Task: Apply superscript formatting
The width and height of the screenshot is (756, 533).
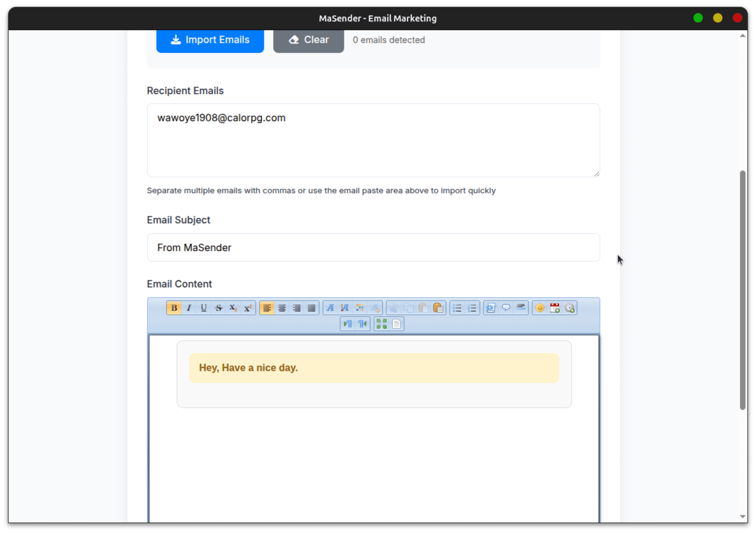Action: 248,308
